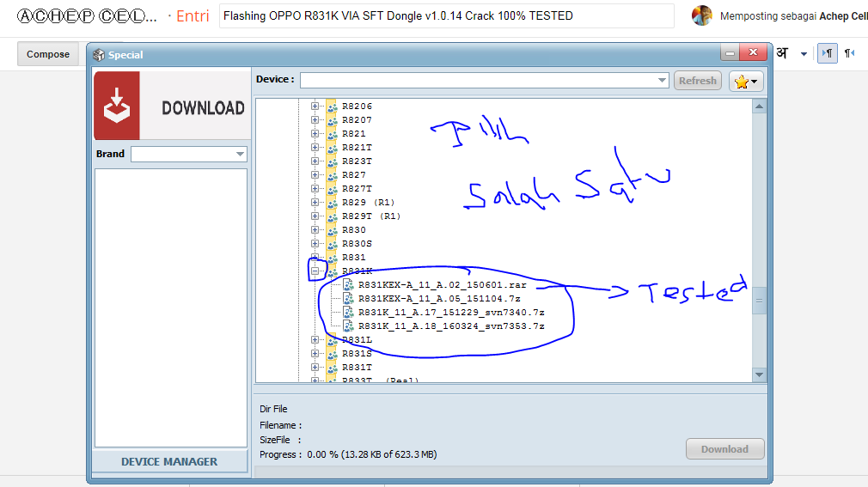
Task: Click file icon of R831K_11_A.17_151229_svn7340.7z
Action: click(x=348, y=313)
